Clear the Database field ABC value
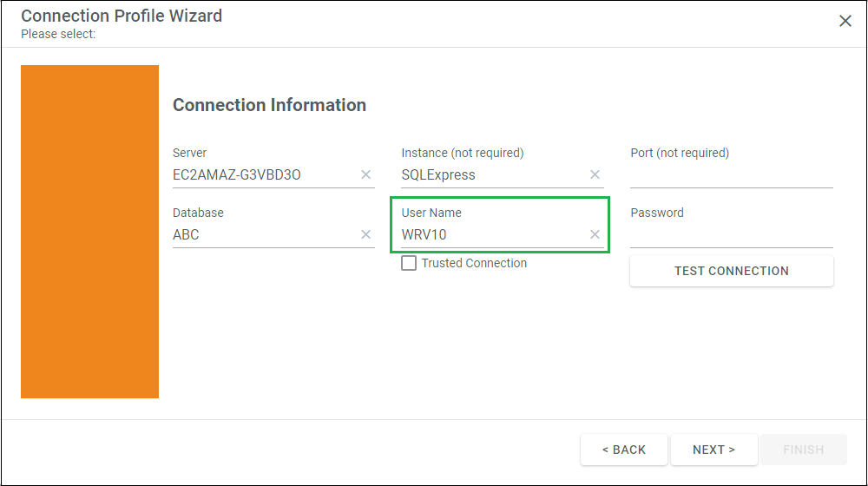The height and width of the screenshot is (486, 868). tap(366, 234)
